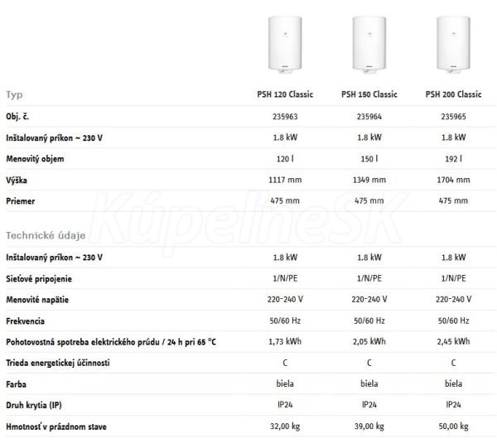Click the Typ section heading
Image resolution: width=497 pixels, height=448 pixels.
(14, 94)
